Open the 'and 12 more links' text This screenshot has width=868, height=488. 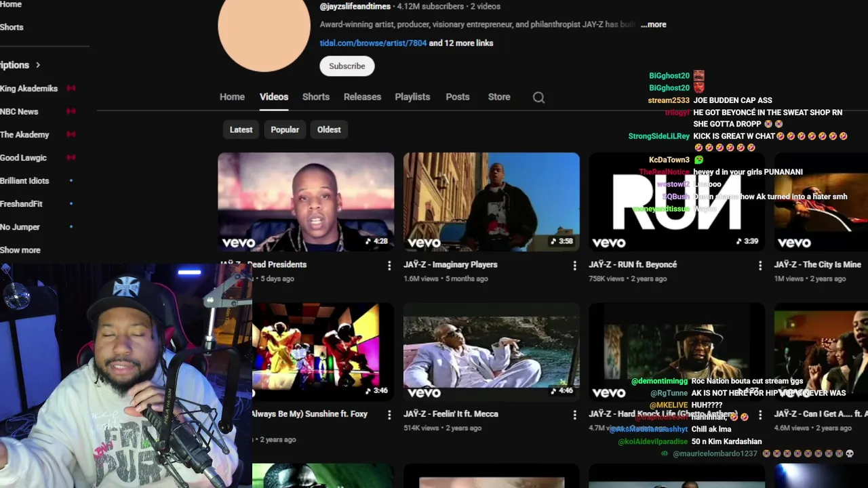[461, 43]
